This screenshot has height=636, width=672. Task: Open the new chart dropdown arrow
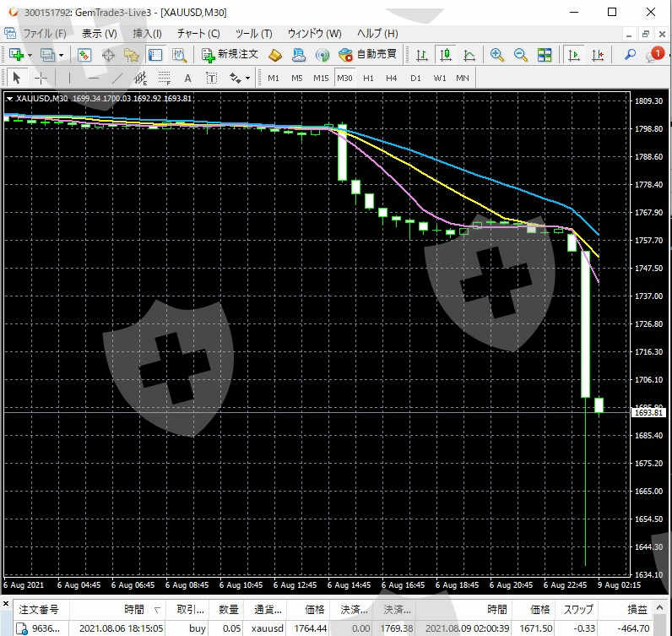point(30,55)
